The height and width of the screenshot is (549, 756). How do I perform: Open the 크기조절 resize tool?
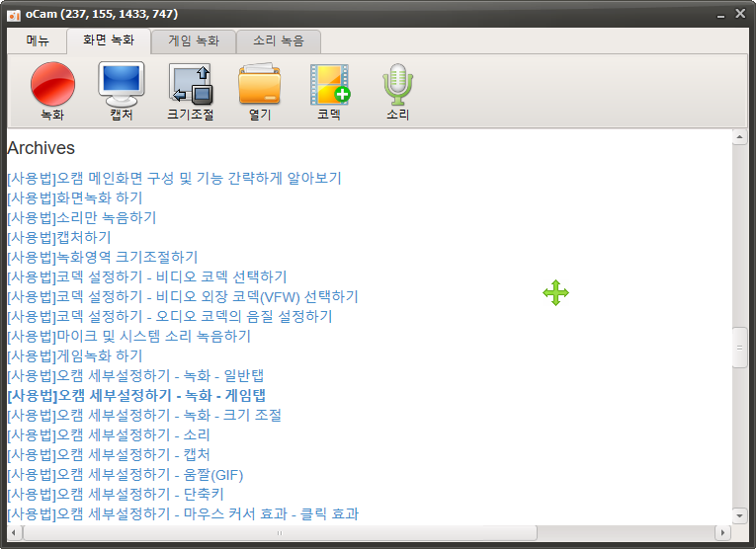(x=191, y=91)
